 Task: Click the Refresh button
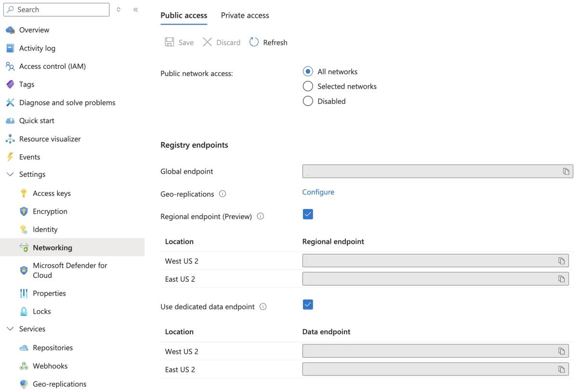(x=268, y=42)
